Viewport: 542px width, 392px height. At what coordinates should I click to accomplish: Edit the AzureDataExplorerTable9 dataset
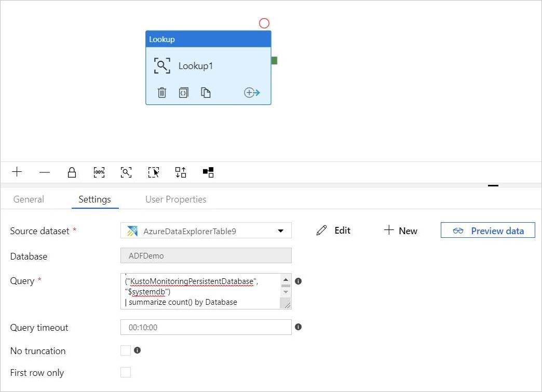[x=334, y=230]
